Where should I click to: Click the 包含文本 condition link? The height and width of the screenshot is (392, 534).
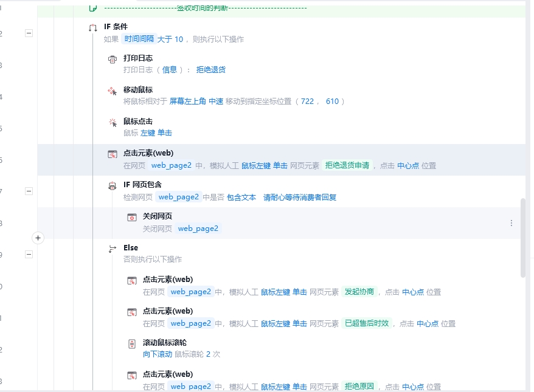241,198
